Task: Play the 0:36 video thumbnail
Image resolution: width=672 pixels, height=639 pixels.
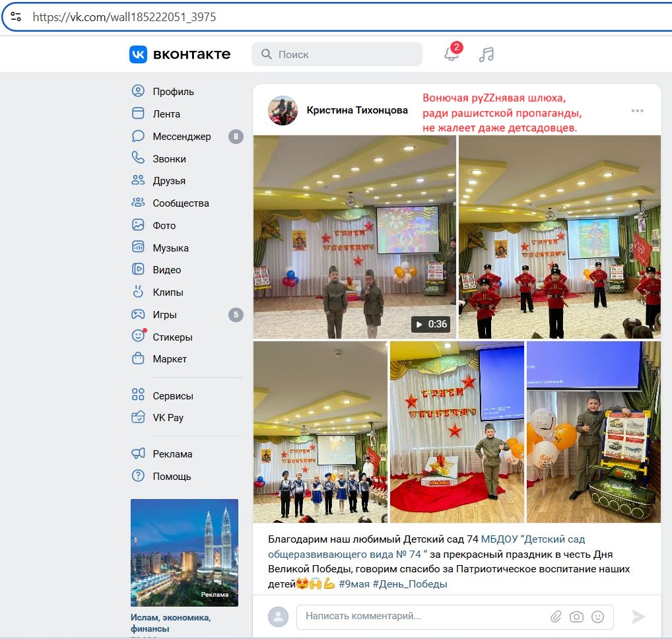Action: tap(354, 236)
